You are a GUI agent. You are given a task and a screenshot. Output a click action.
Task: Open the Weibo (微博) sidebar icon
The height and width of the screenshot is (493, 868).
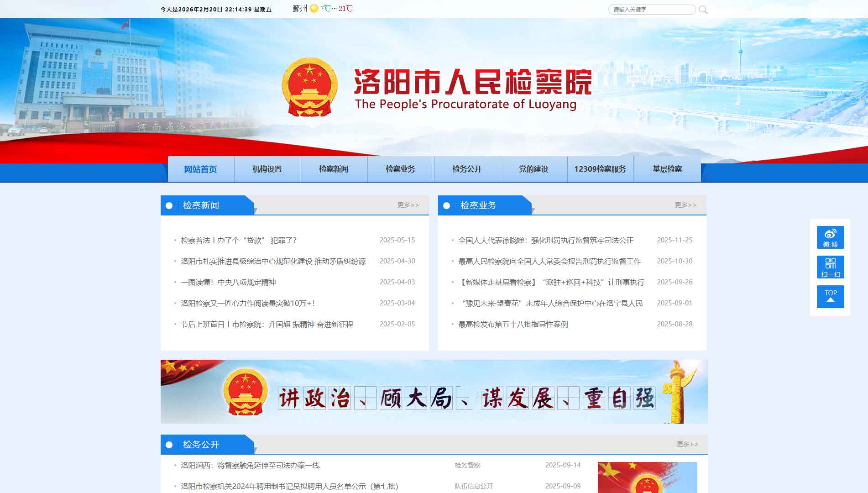830,237
